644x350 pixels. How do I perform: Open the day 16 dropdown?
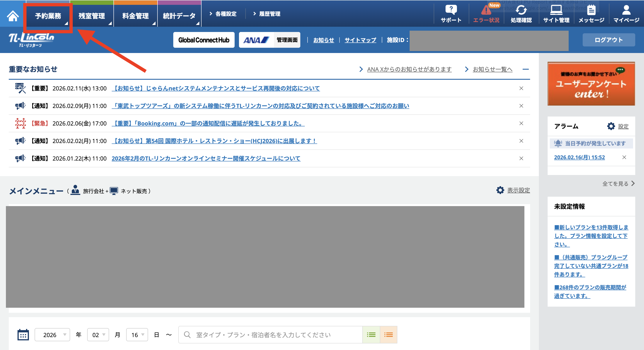coord(137,334)
